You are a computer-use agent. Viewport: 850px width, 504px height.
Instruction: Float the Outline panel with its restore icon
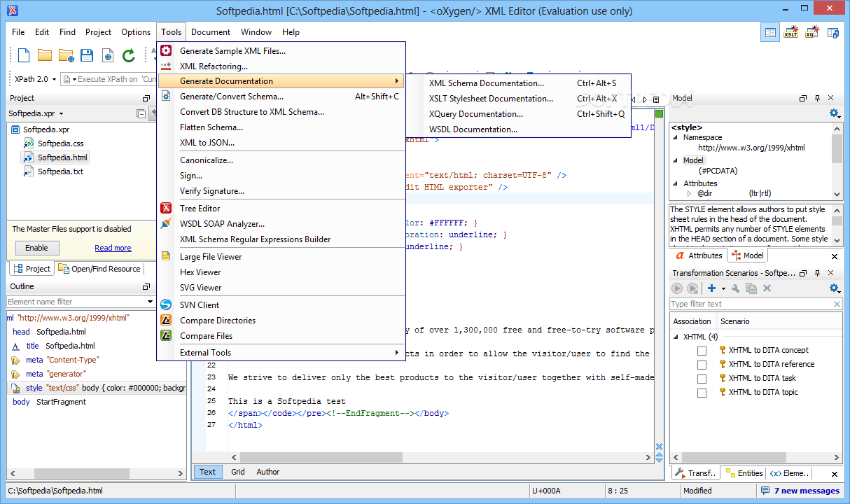click(146, 287)
